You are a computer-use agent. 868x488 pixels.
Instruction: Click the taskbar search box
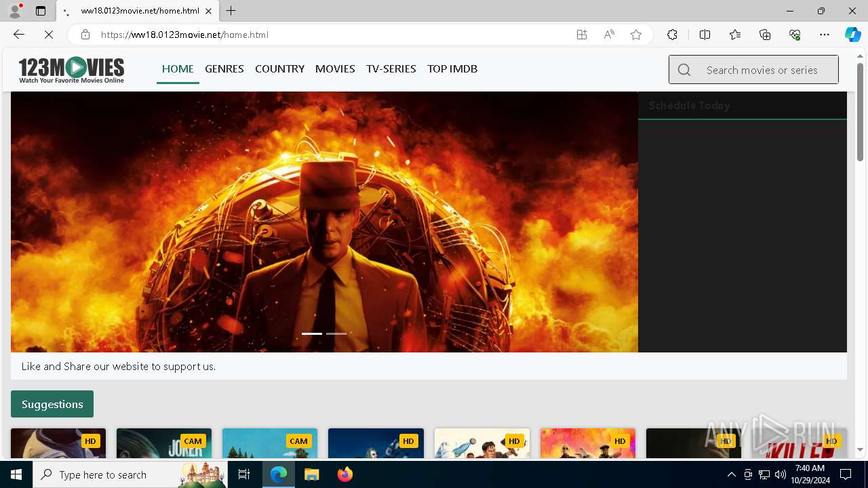point(130,474)
